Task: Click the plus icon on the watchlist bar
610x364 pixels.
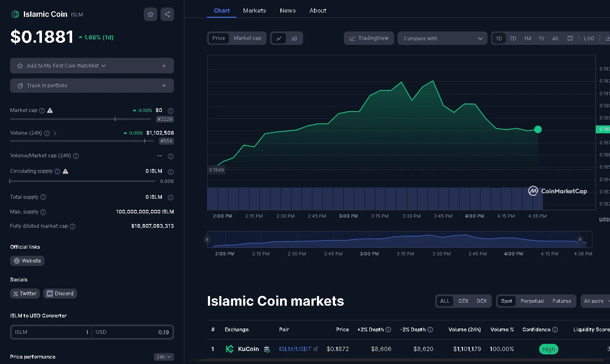Action: point(164,66)
